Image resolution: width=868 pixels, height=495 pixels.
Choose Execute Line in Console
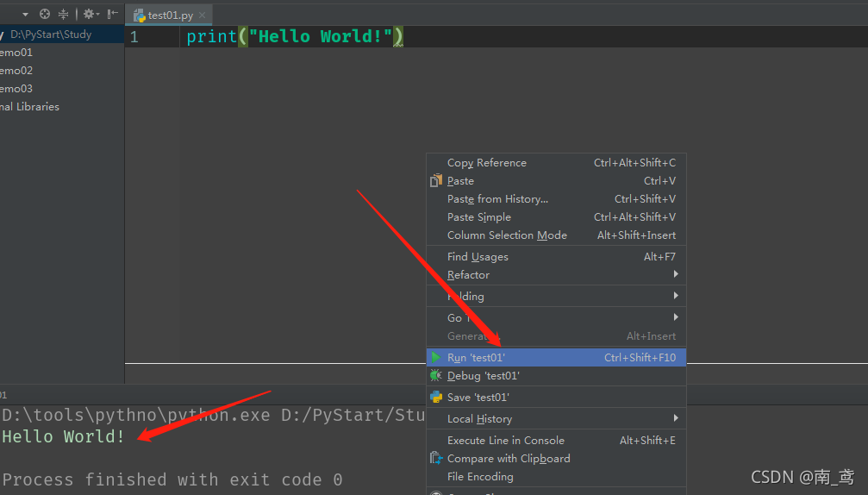pos(556,441)
